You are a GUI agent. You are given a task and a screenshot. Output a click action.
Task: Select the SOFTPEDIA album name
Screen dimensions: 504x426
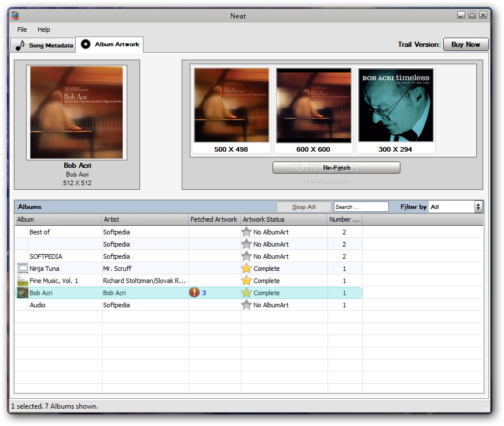pyautogui.click(x=46, y=256)
